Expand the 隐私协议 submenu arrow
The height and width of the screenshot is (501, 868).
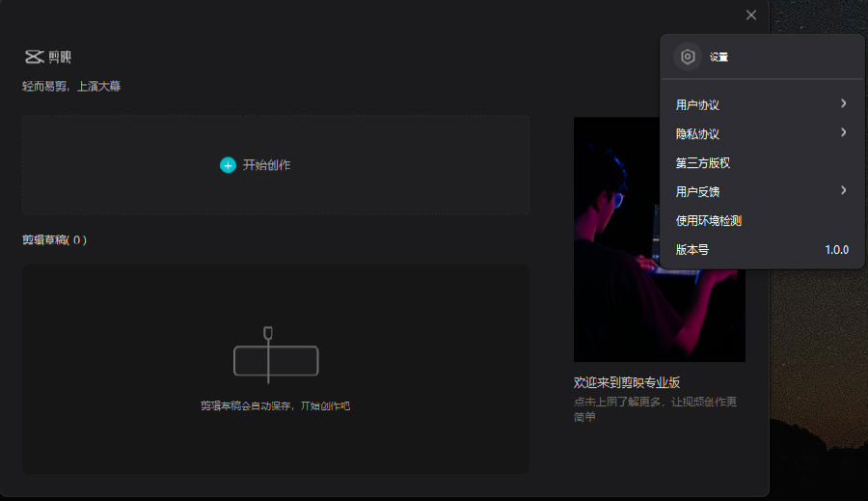843,132
